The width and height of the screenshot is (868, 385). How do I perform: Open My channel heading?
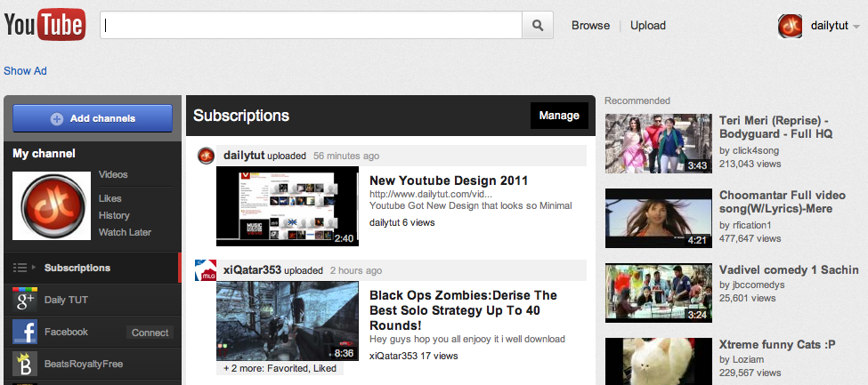point(44,153)
